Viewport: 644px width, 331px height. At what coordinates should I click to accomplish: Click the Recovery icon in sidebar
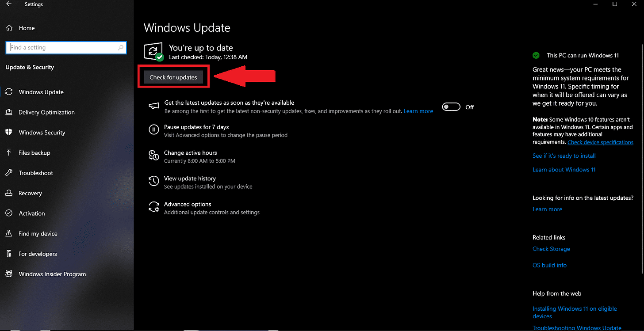(9, 193)
